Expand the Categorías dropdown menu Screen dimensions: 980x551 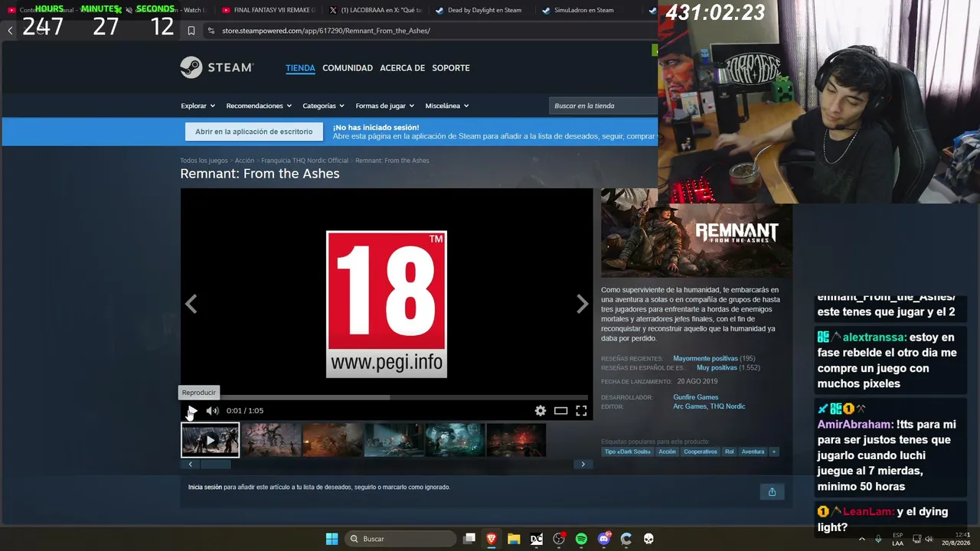(323, 106)
